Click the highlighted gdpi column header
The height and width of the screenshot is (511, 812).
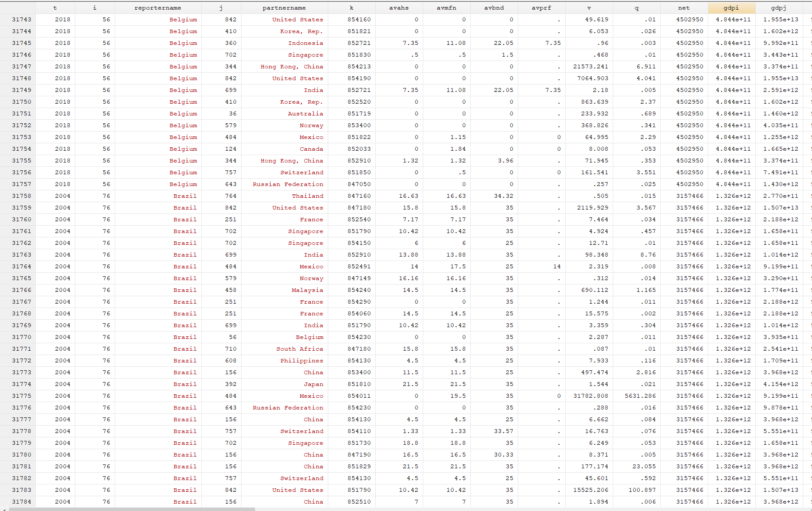click(x=731, y=8)
